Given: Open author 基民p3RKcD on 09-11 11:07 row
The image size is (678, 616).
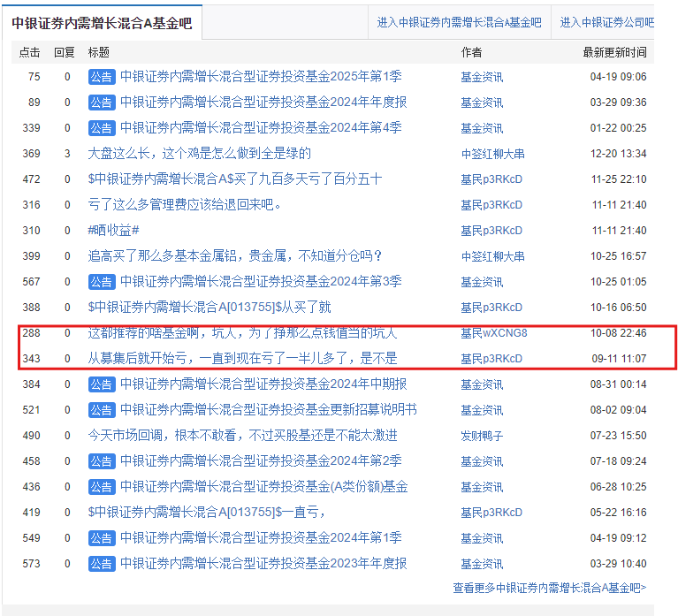Looking at the screenshot, I should [491, 359].
